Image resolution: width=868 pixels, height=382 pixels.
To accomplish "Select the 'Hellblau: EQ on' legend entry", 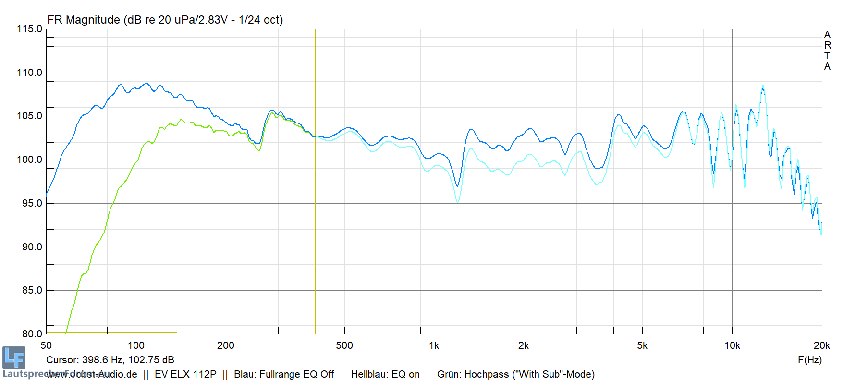I will click(385, 374).
